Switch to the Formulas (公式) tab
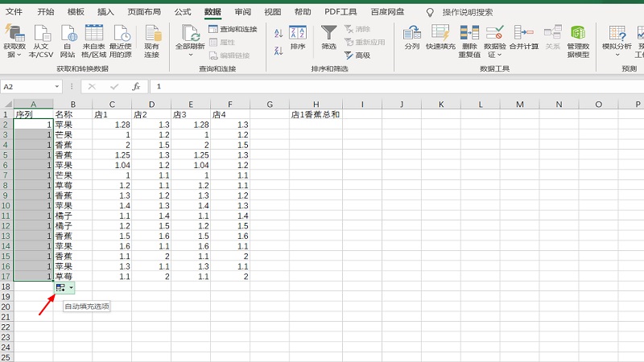The height and width of the screenshot is (362, 644). coord(183,12)
